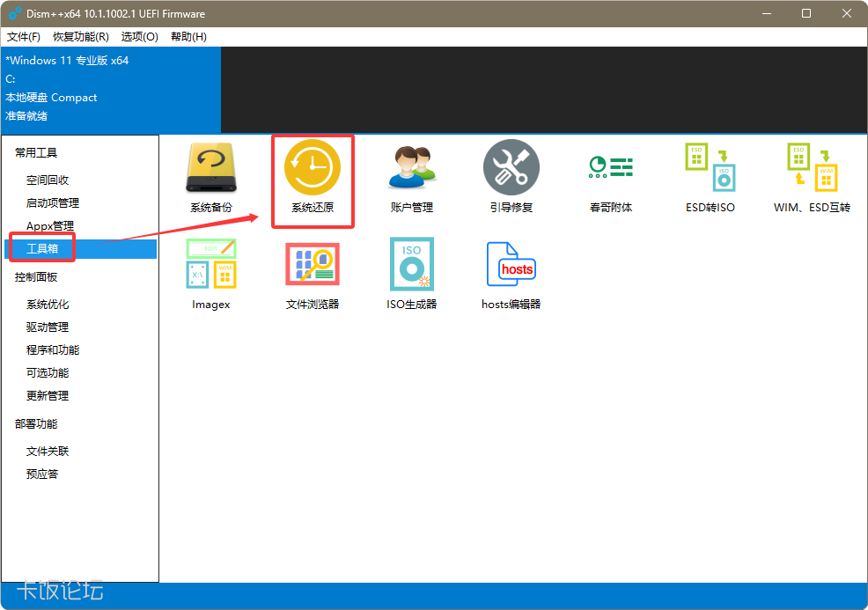
Task: Select 可选功能 in the sidebar
Action: 48,373
